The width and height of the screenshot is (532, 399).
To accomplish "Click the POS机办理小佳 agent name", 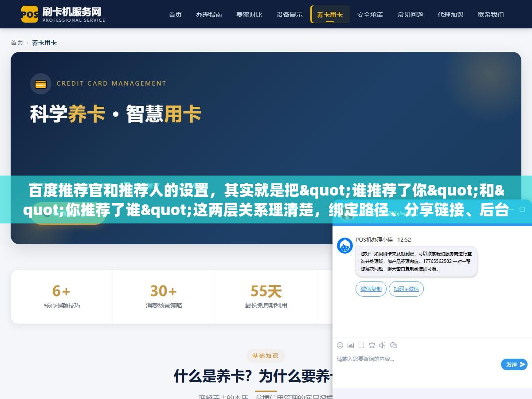I will click(x=374, y=239).
